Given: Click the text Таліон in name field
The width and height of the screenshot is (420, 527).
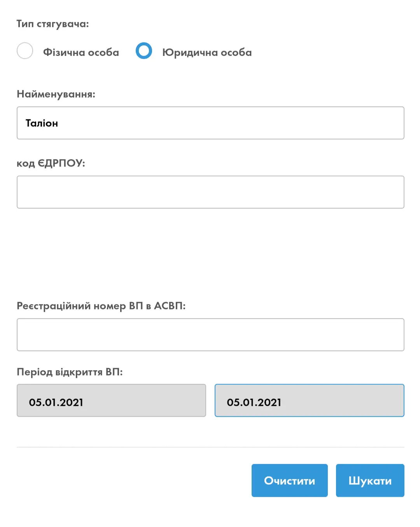Looking at the screenshot, I should coord(42,123).
